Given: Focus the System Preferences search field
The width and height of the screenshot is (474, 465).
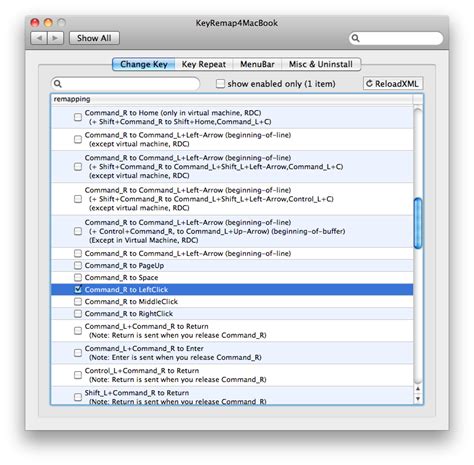Looking at the screenshot, I should [396, 38].
